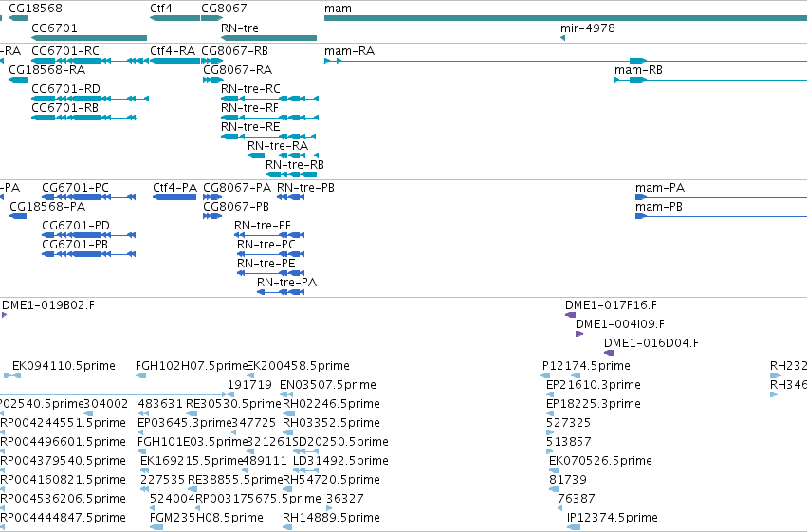
Task: Select the mam-PB protein label
Action: coord(659,207)
